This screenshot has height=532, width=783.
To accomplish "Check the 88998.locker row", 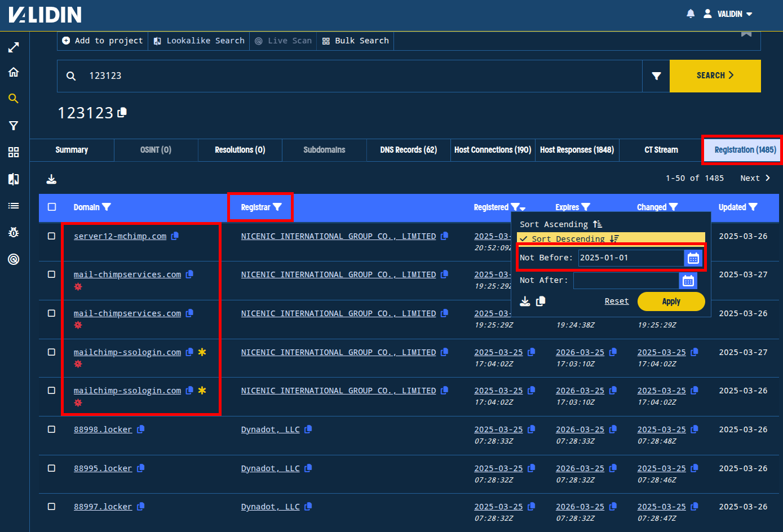I will tap(51, 429).
